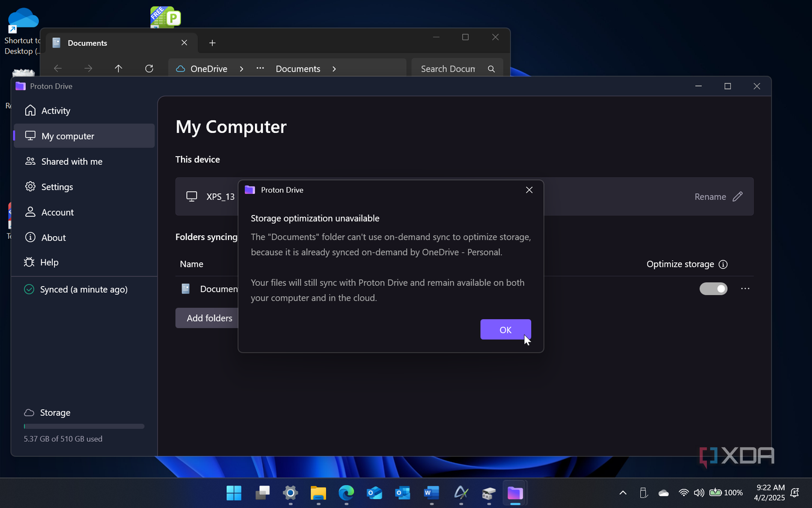Open Shared with me section
Screen dimensions: 812x508
(84, 161)
